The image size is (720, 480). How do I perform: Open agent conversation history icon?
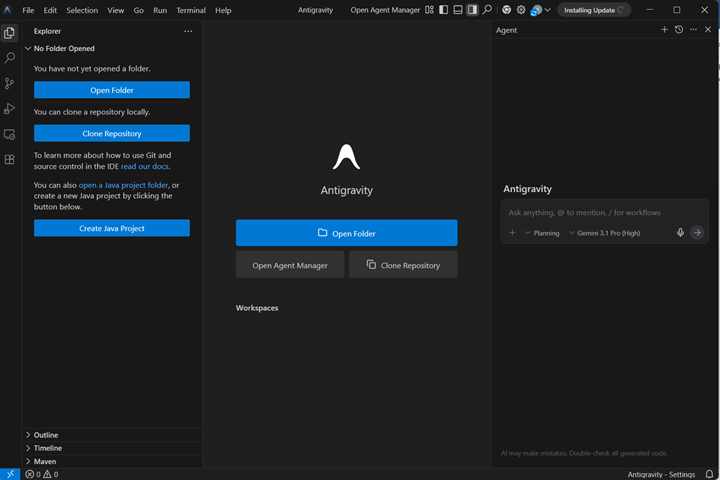pyautogui.click(x=679, y=30)
